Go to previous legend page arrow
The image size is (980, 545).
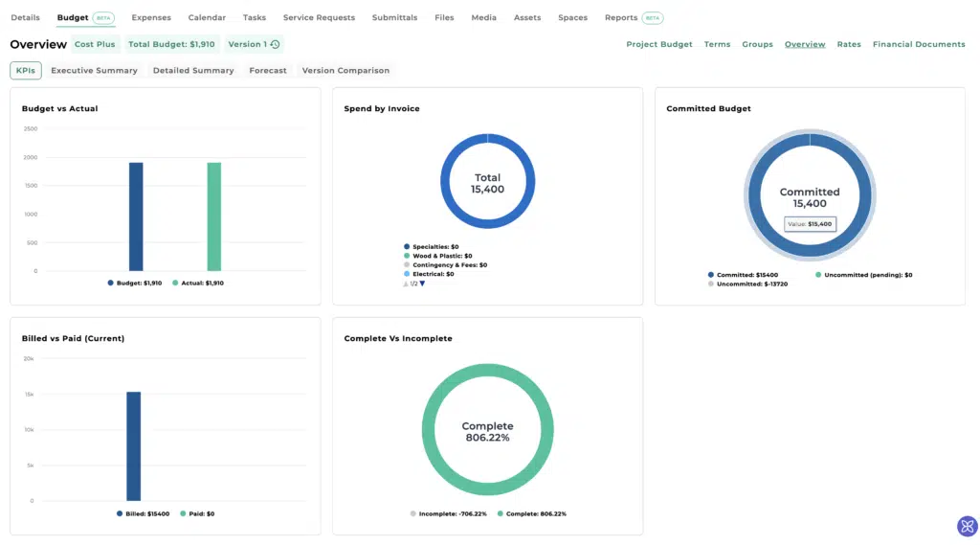click(406, 284)
